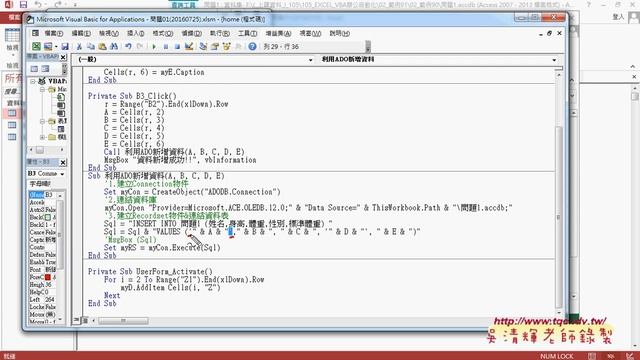The width and height of the screenshot is (640, 360).
Task: Select the Locked False property row
Action: [43, 307]
